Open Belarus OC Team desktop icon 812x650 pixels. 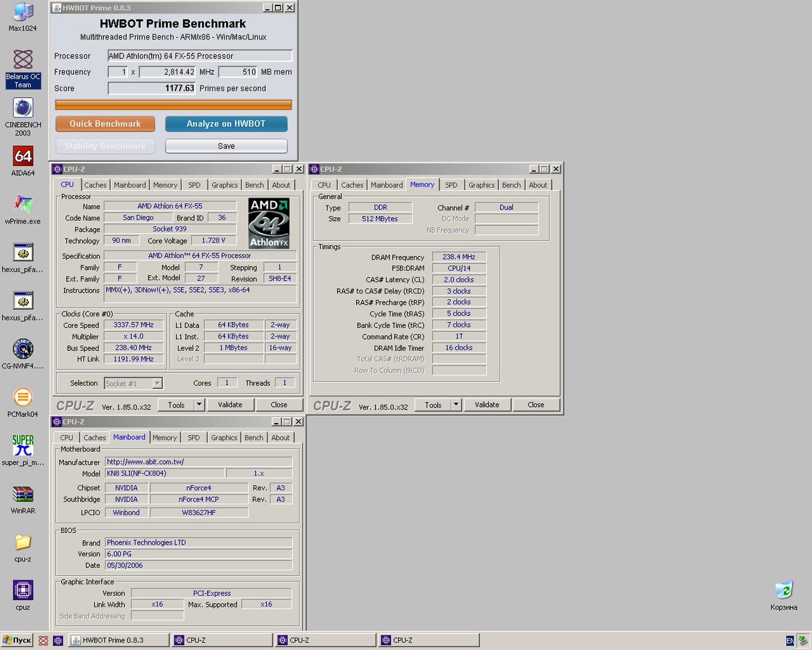tap(23, 69)
